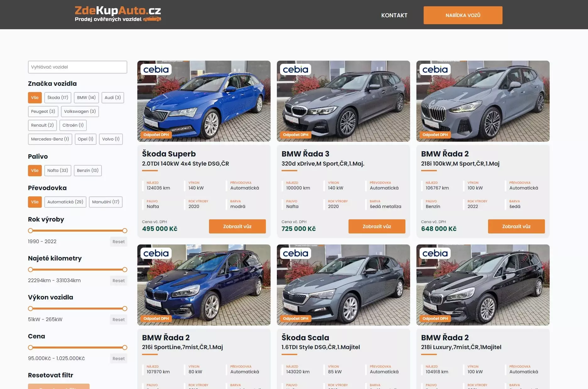
Task: Filter by BMW (14) brand
Action: click(x=86, y=97)
